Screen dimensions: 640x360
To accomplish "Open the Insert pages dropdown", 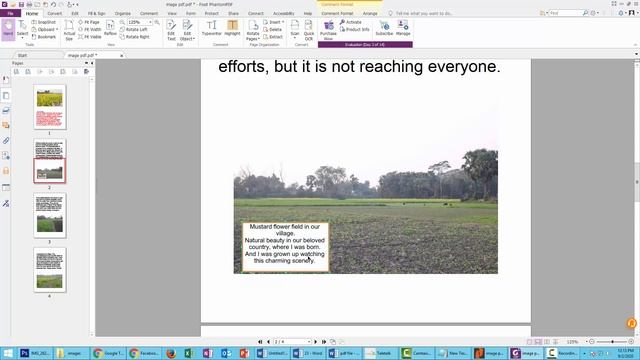I will coord(273,22).
